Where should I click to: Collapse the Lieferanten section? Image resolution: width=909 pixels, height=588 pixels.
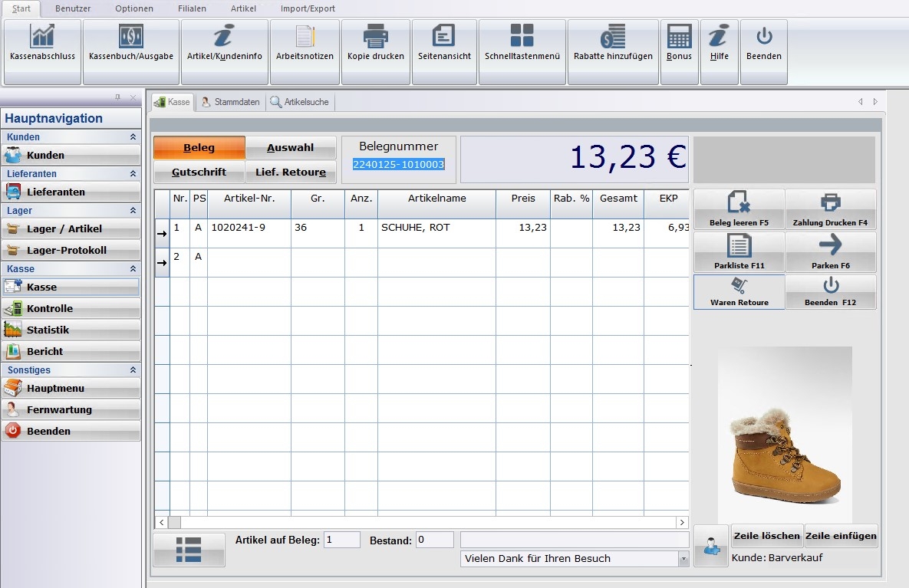(133, 174)
